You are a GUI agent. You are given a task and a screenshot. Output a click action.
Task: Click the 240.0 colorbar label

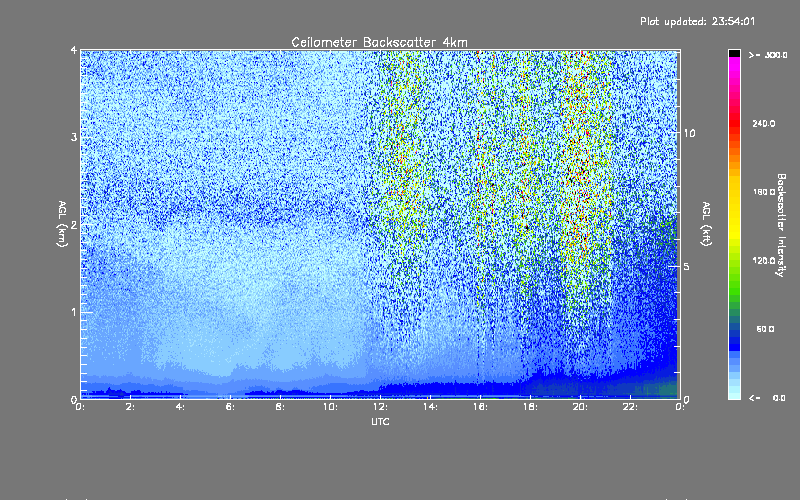coord(764,123)
